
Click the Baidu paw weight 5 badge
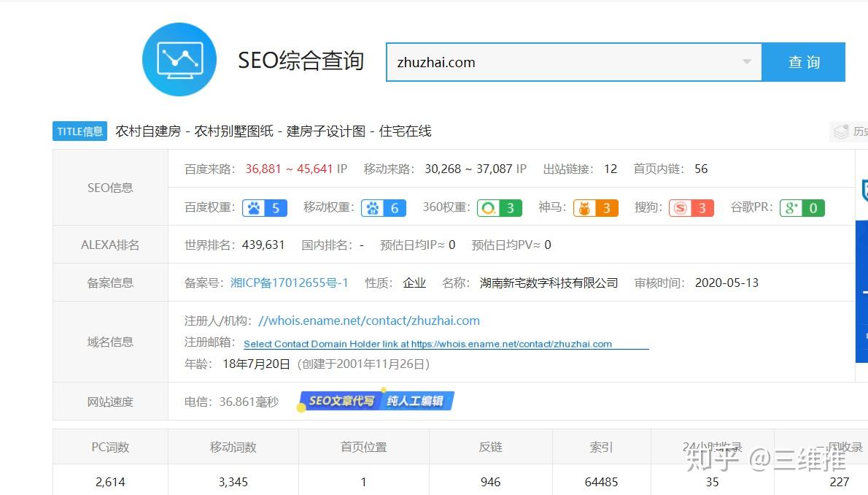(x=265, y=208)
